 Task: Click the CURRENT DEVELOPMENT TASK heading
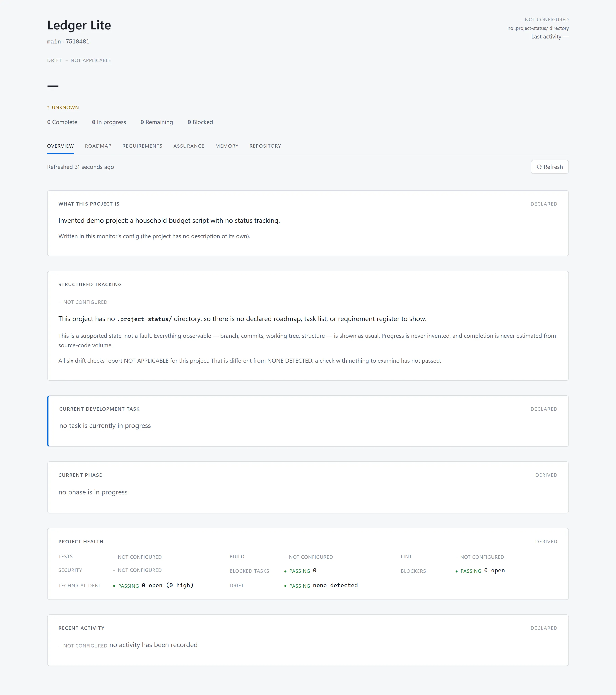pos(99,409)
